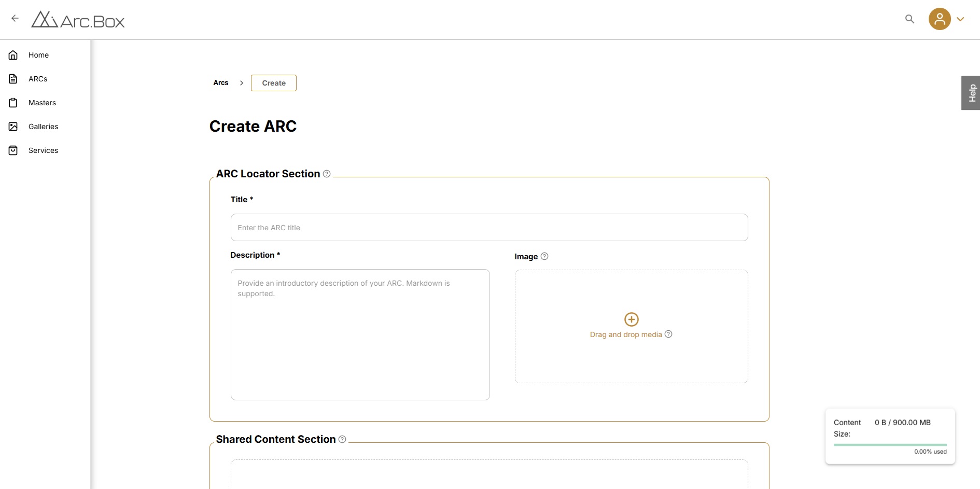Focus the Description text area
Viewport: 980px width, 489px height.
360,334
